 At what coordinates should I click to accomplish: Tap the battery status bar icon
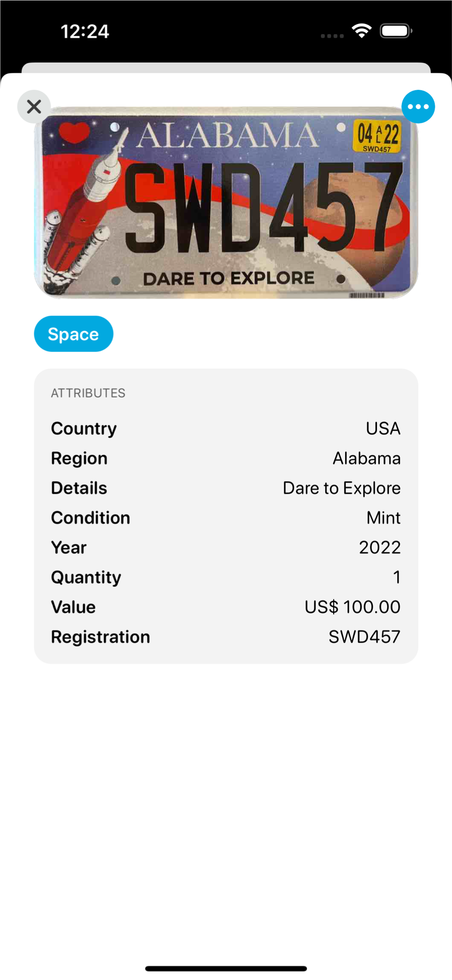[x=395, y=31]
